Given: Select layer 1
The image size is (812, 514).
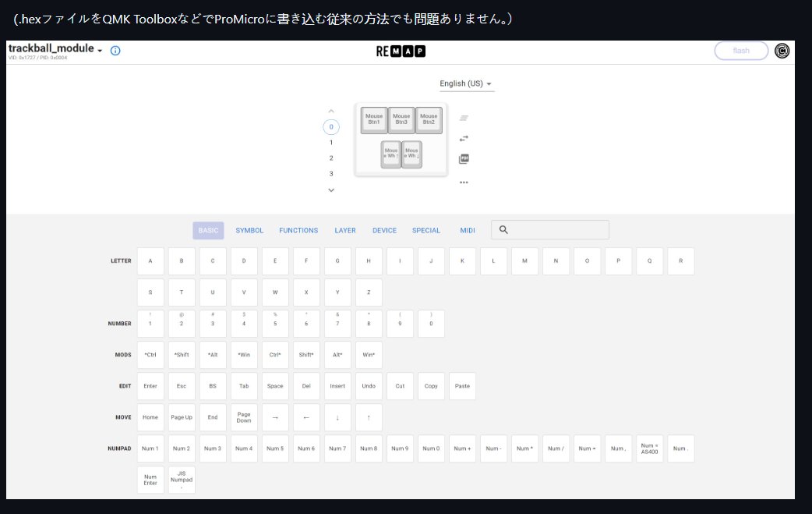Looking at the screenshot, I should point(331,143).
